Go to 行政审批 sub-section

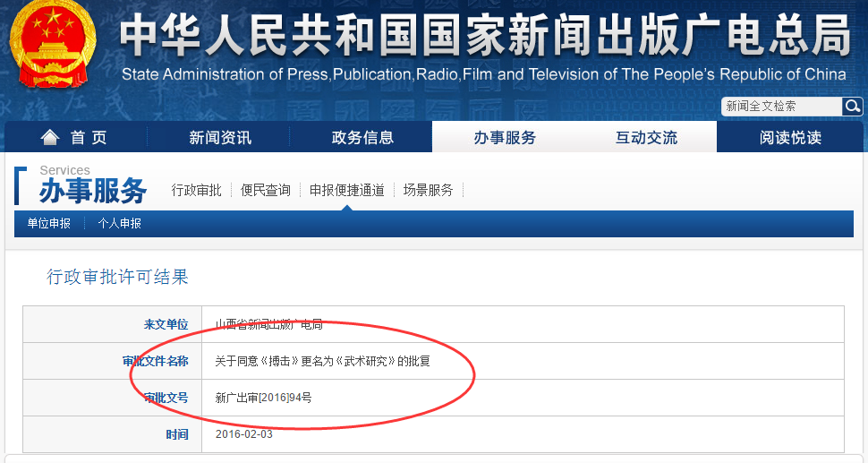coord(197,191)
